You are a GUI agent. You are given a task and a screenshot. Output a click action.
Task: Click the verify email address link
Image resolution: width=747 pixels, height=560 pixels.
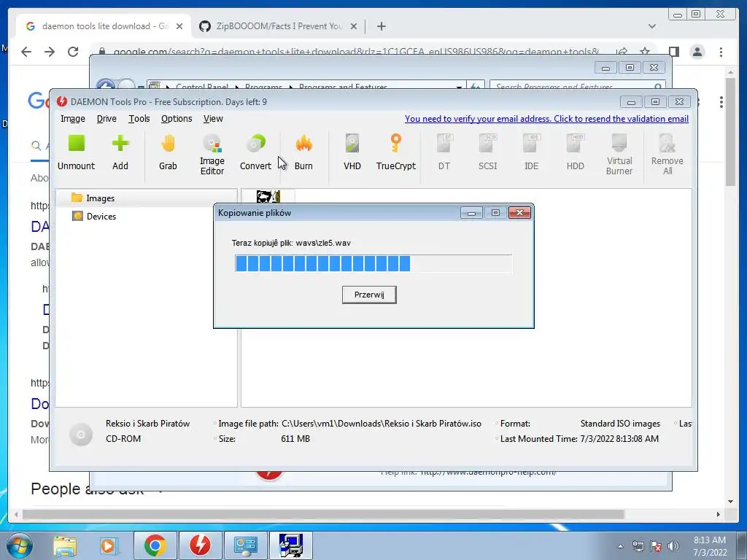[546, 119]
